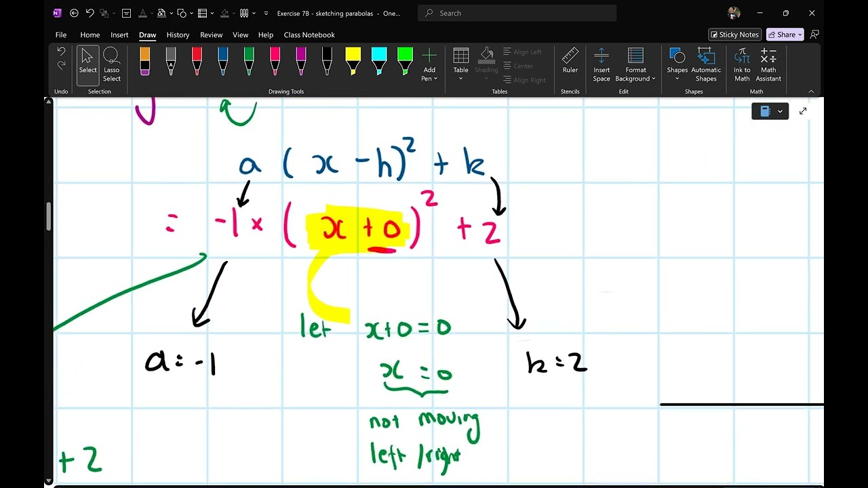Activate the Select tool
Screen dimensions: 868x488
point(88,65)
